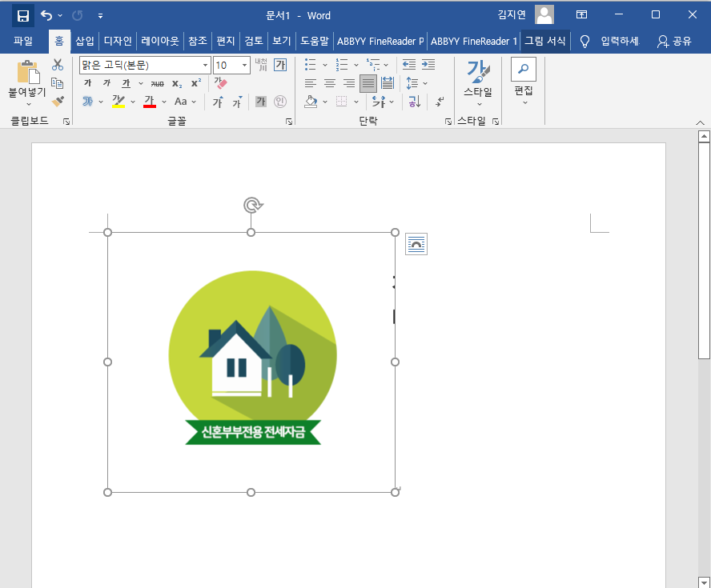
Task: Open Customize Quick Access Toolbar arrow
Action: click(x=100, y=16)
